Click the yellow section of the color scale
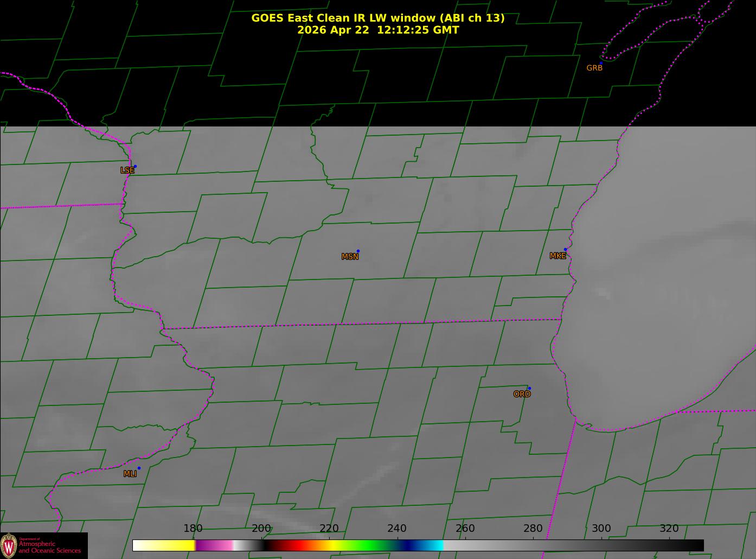756x559 pixels. (174, 545)
